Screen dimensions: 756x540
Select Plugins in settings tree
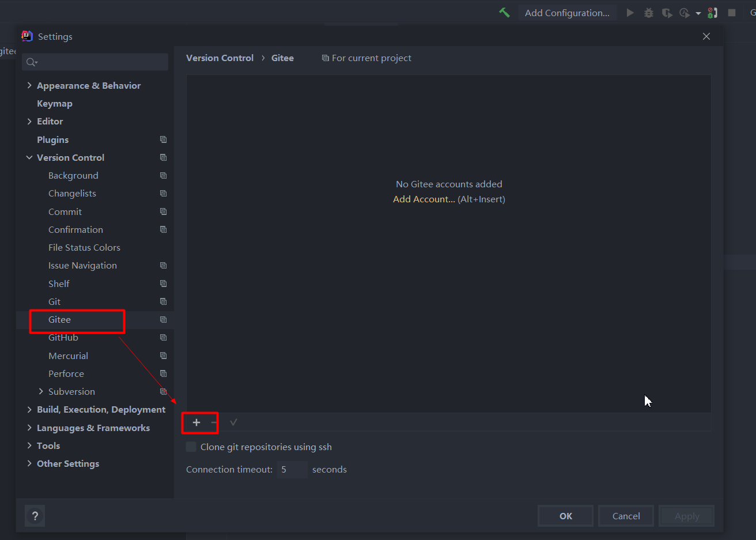point(52,139)
